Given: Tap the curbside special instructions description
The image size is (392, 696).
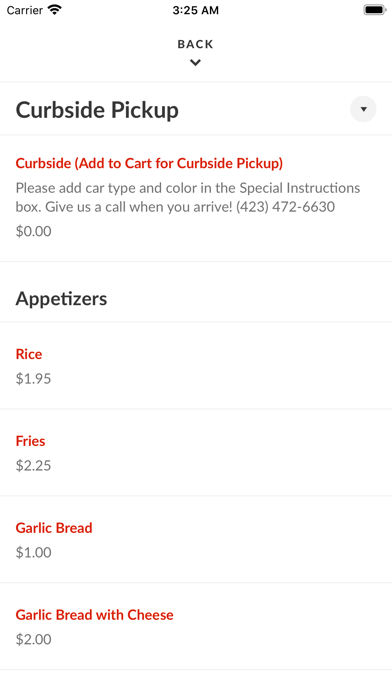Looking at the screenshot, I should tap(188, 197).
